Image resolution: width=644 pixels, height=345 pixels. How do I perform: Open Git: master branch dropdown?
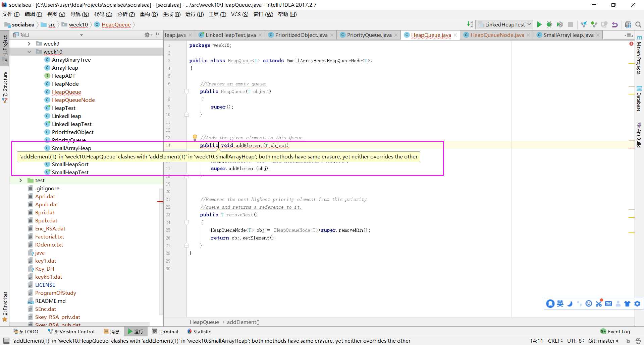click(x=603, y=341)
